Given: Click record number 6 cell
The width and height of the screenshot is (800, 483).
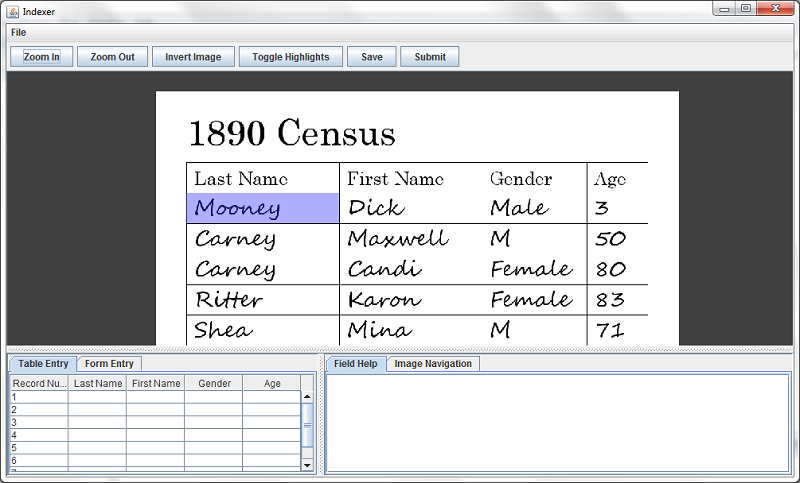Looking at the screenshot, I should [39, 461].
